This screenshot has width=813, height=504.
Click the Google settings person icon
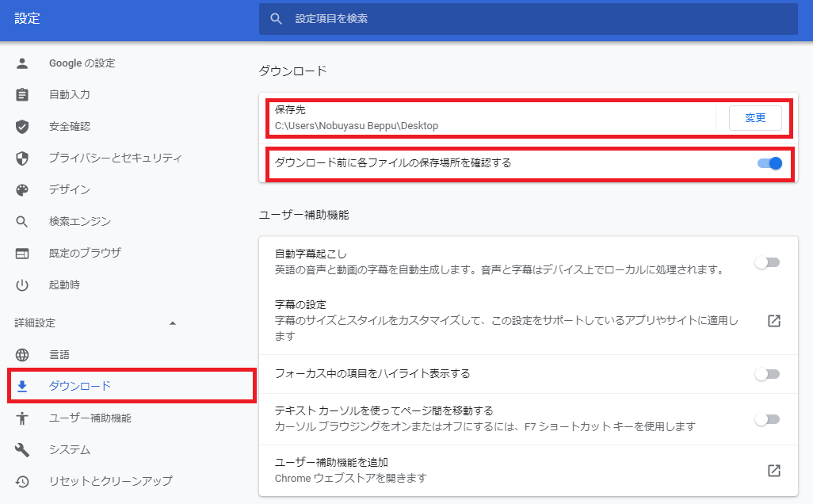coord(22,63)
